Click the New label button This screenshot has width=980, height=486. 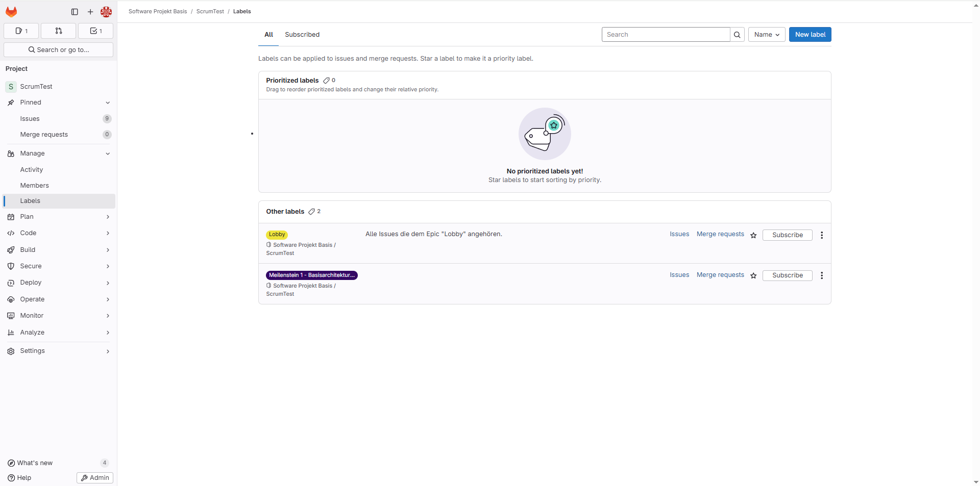(x=810, y=35)
